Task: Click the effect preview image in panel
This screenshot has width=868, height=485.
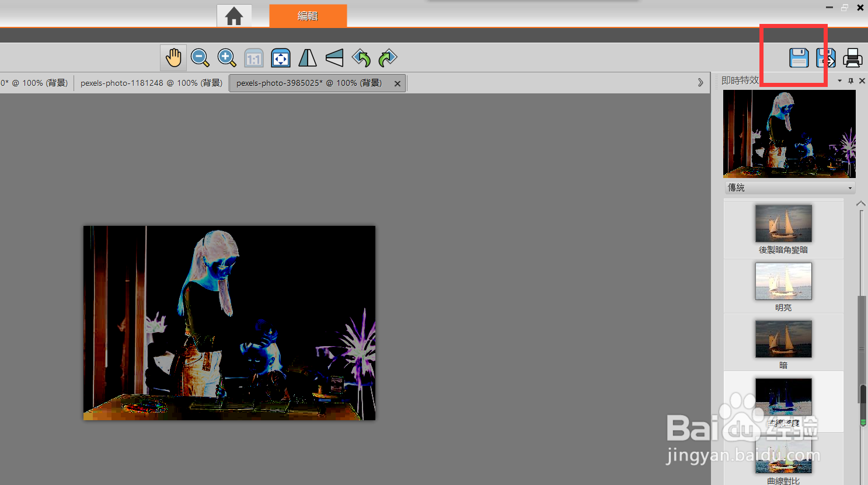Action: [x=789, y=134]
